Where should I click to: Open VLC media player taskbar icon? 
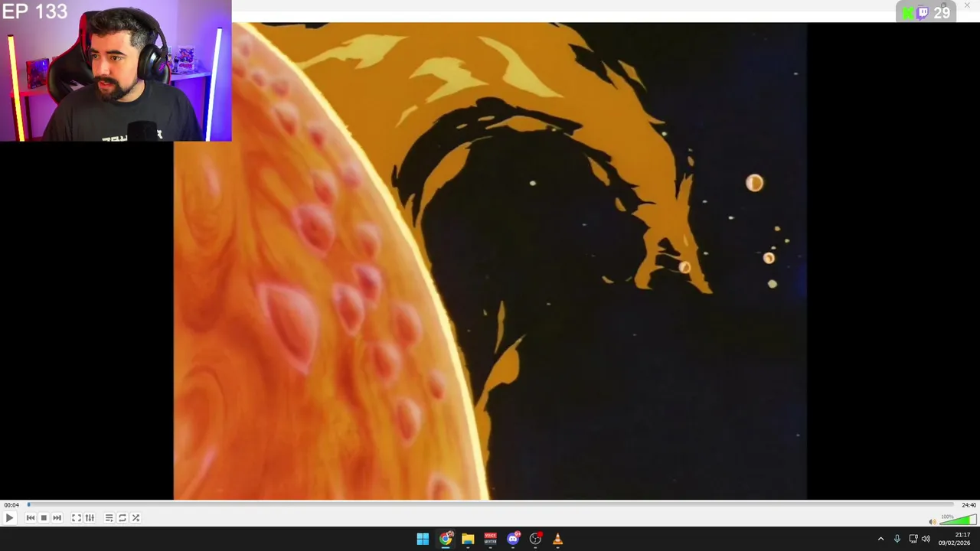point(557,539)
